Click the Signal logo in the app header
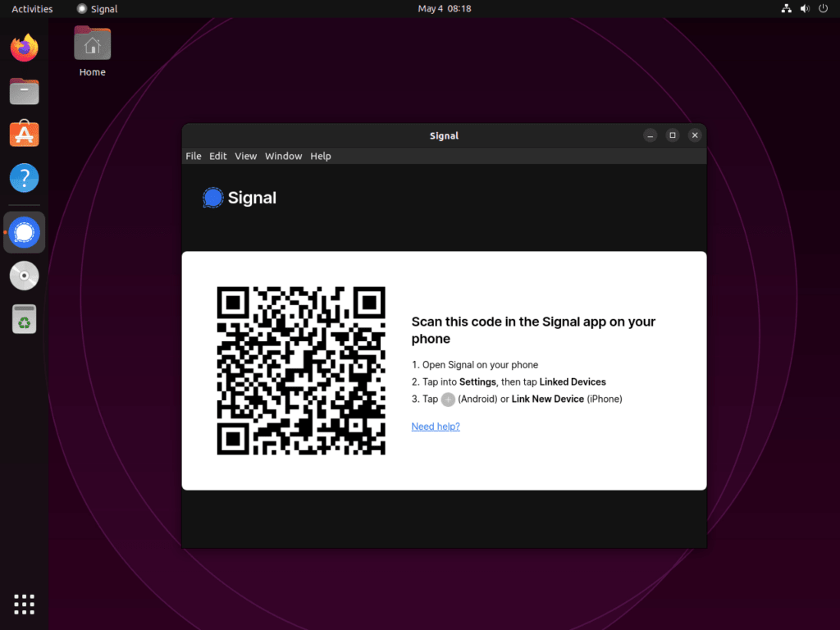Image resolution: width=840 pixels, height=630 pixels. (x=212, y=197)
